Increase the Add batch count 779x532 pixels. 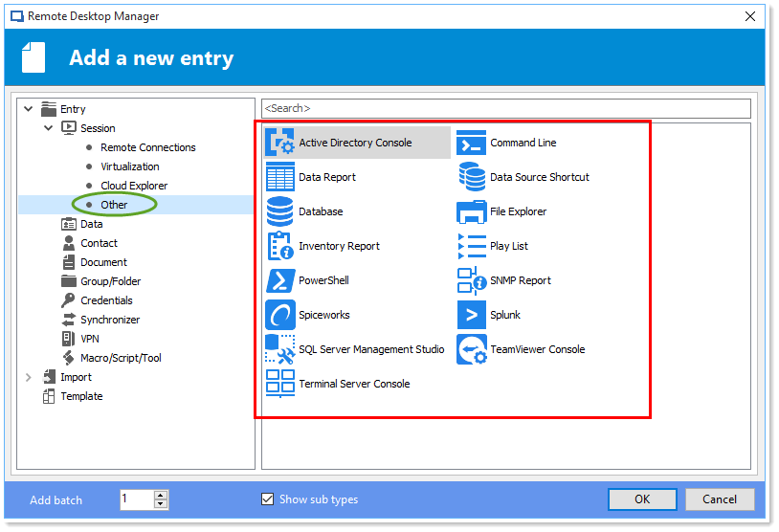(x=161, y=495)
